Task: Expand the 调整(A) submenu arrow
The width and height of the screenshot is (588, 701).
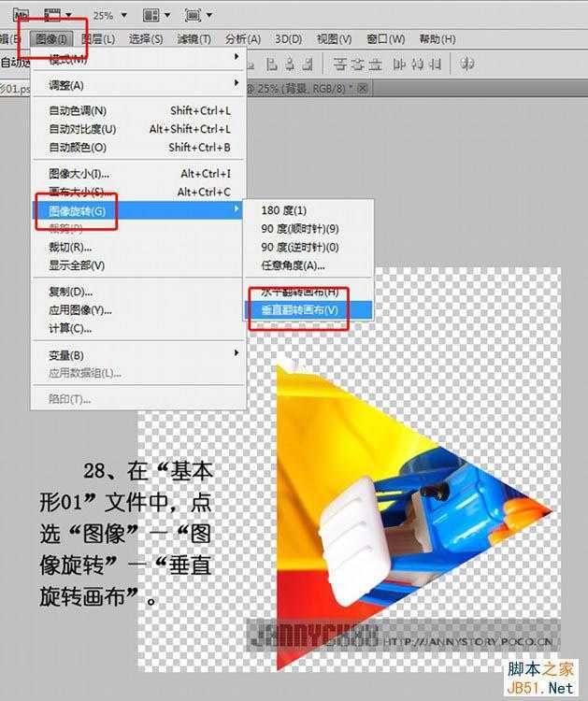Action: (237, 83)
